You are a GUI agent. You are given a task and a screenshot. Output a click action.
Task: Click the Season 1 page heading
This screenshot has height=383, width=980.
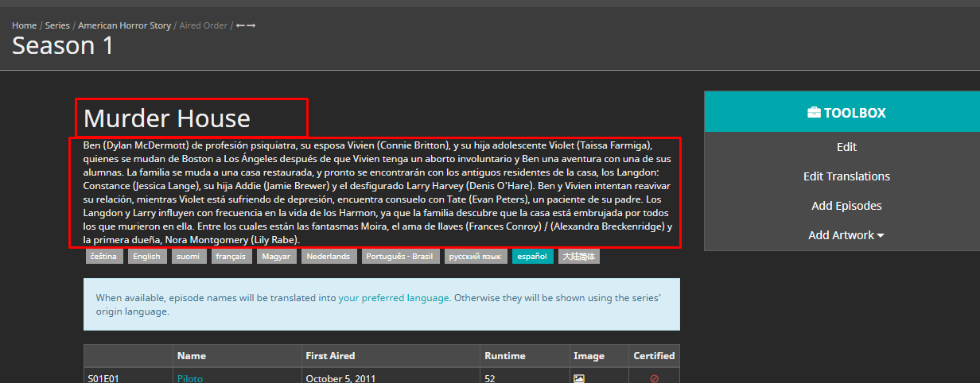pos(63,46)
